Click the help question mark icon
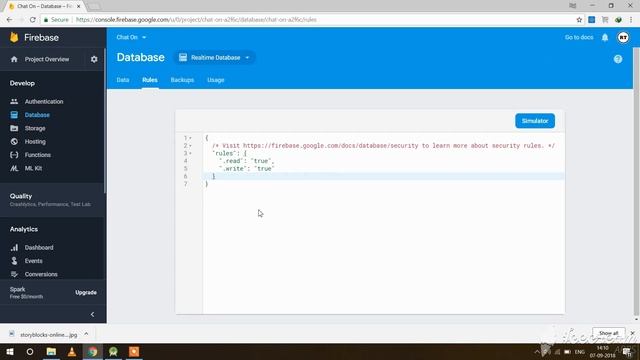640x360 pixels. tap(618, 59)
